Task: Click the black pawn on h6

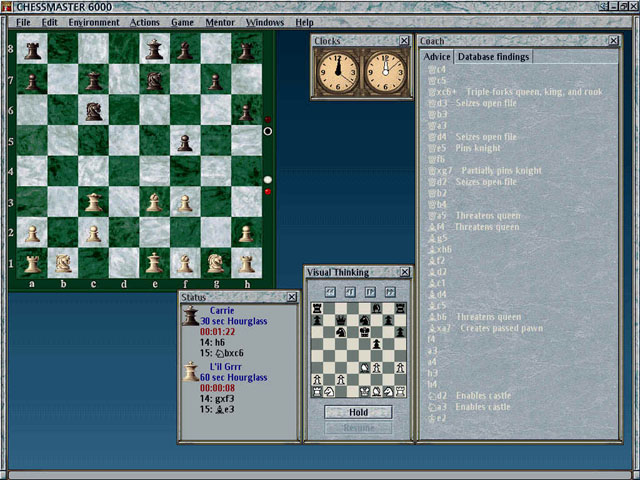Action: pyautogui.click(x=246, y=113)
